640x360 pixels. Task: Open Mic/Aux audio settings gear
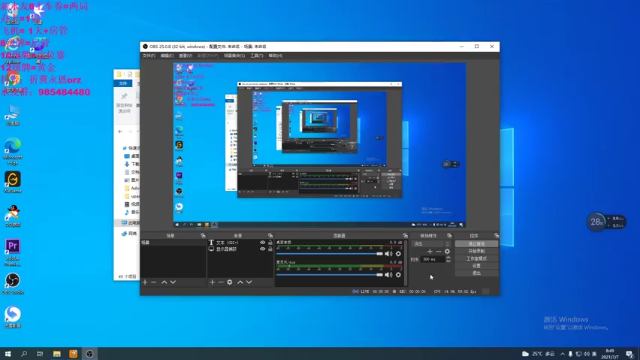398,275
